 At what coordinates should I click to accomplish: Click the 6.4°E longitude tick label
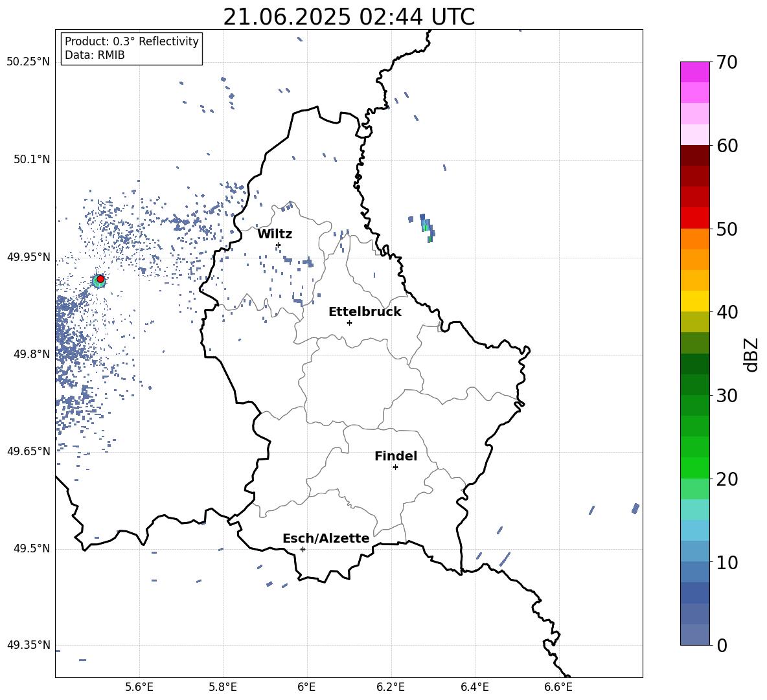474,687
